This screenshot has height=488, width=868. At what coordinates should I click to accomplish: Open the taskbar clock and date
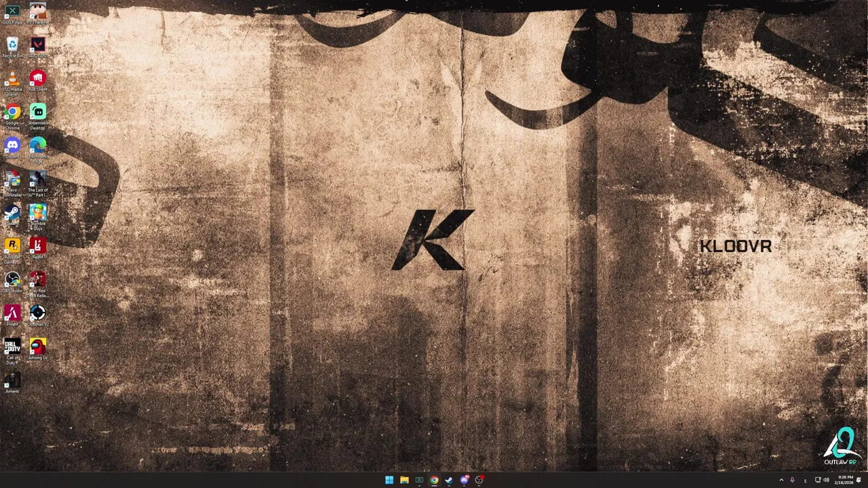click(844, 480)
